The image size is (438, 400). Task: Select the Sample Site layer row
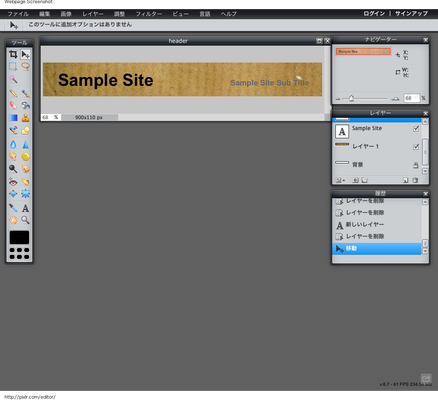click(377, 131)
